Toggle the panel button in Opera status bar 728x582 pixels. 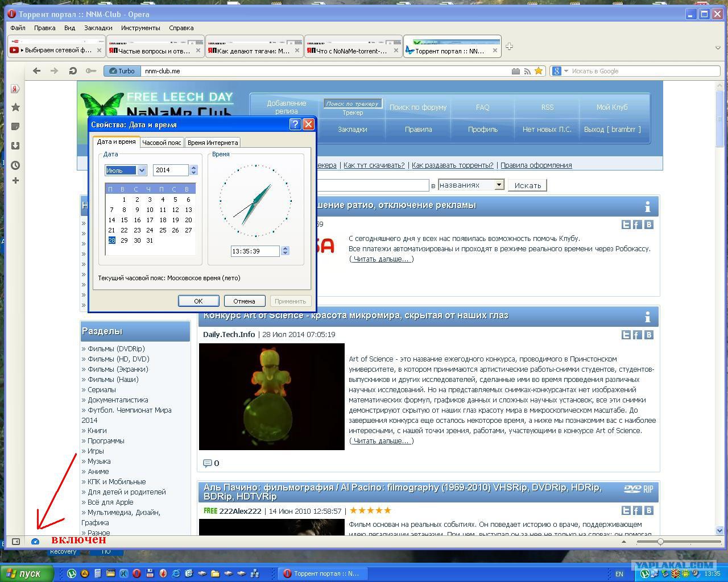(16, 542)
